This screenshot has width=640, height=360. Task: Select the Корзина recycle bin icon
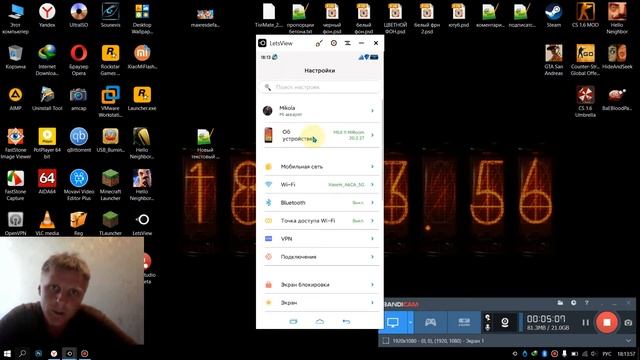(16, 57)
